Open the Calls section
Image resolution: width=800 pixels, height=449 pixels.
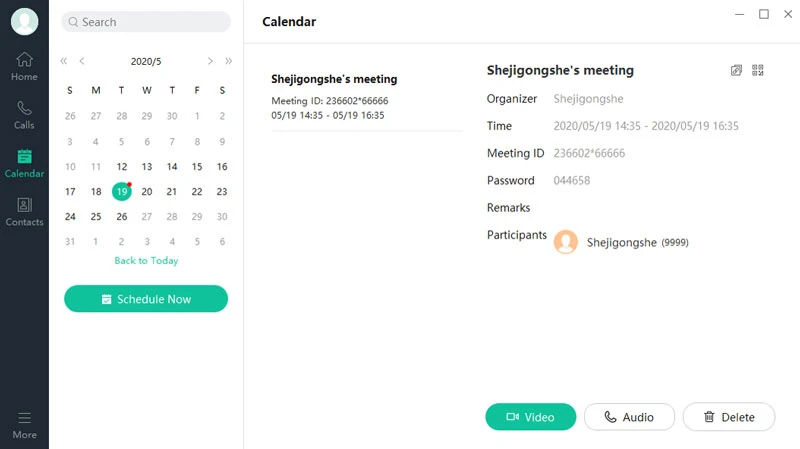tap(24, 114)
